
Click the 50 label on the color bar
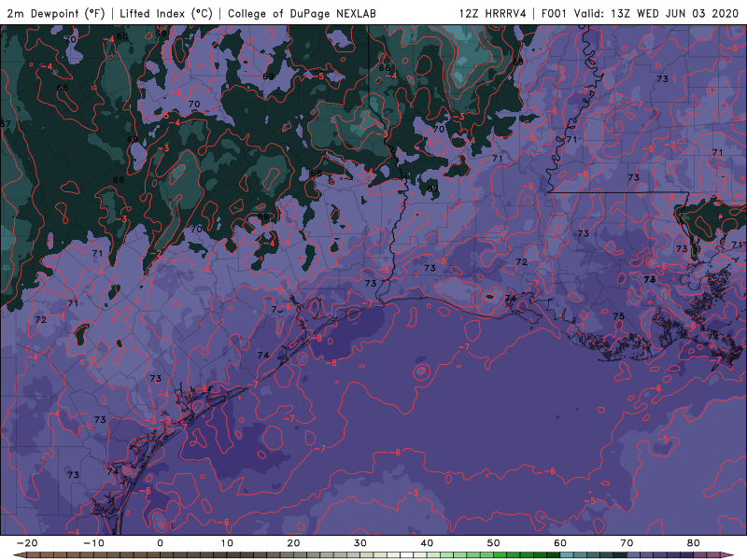(x=494, y=543)
